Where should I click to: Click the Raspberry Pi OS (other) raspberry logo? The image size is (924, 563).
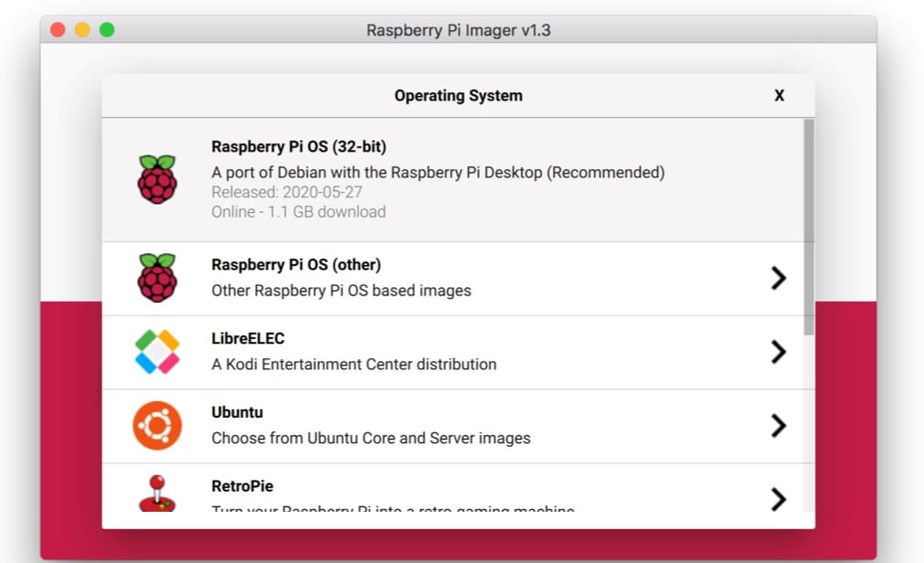157,278
